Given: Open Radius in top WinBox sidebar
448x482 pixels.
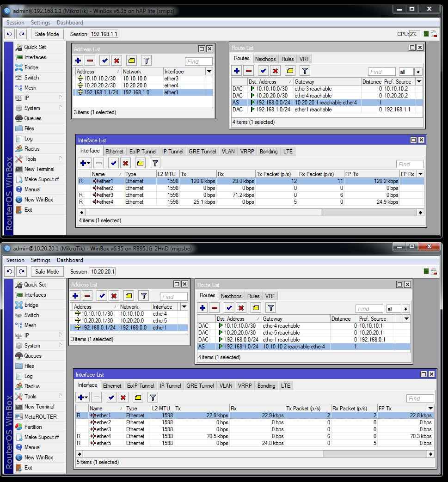Looking at the screenshot, I should 32,149.
